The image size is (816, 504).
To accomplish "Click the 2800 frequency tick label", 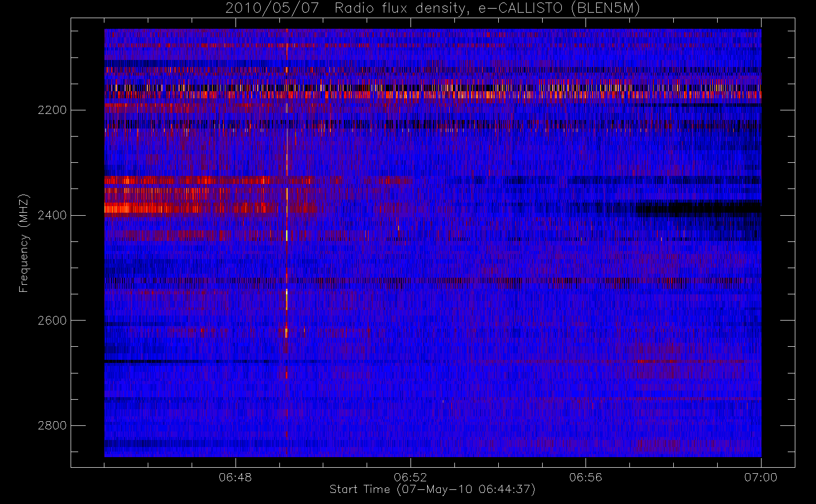I will [52, 425].
